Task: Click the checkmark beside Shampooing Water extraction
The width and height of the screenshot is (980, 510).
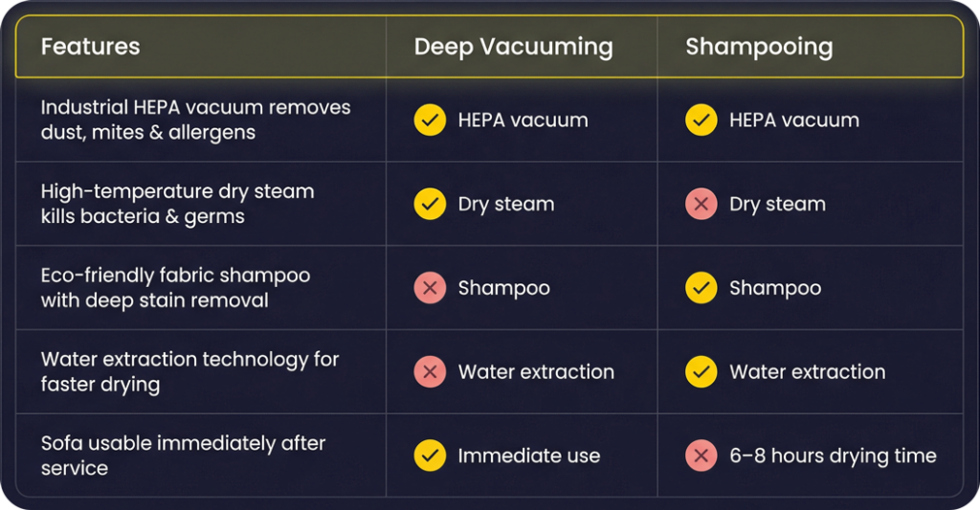Action: (702, 372)
